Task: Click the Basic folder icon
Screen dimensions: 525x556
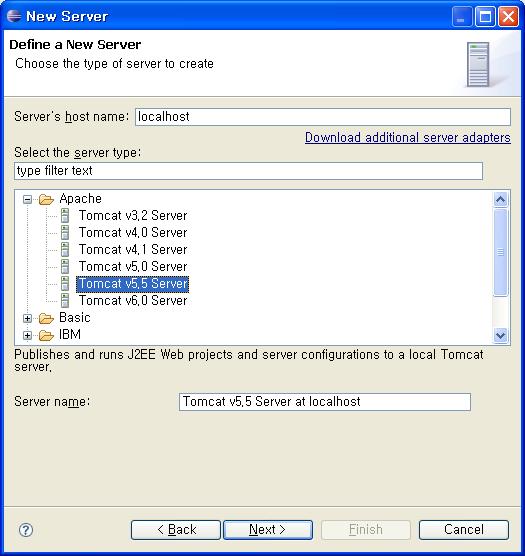Action: pyautogui.click(x=46, y=318)
